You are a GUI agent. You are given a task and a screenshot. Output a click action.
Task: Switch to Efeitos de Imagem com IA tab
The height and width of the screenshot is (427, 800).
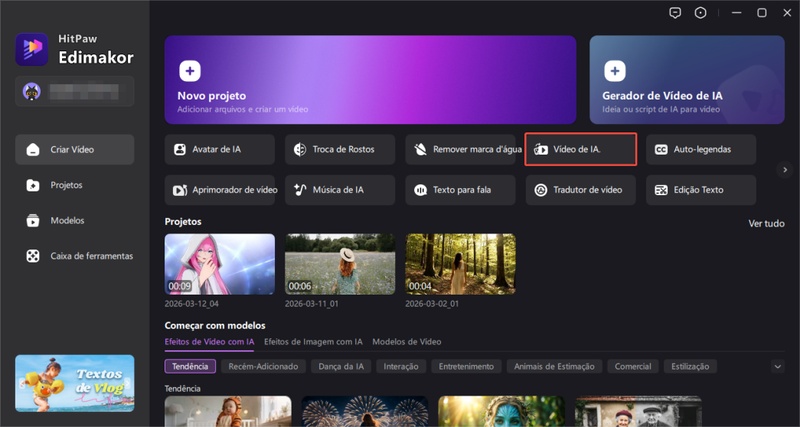pyautogui.click(x=313, y=341)
